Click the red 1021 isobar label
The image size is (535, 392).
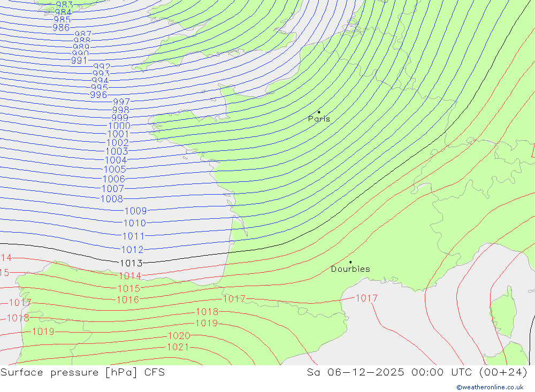click(178, 347)
